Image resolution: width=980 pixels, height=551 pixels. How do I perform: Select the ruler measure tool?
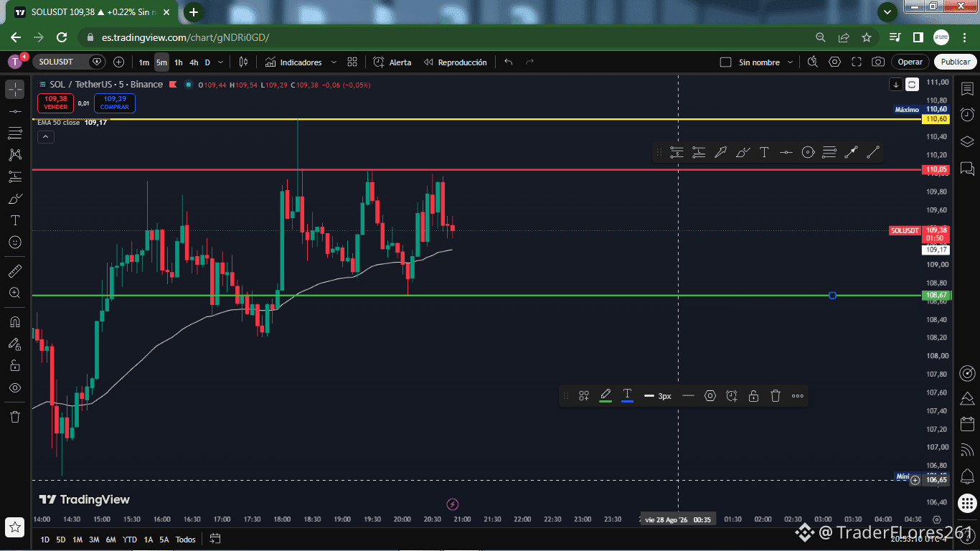coord(14,271)
